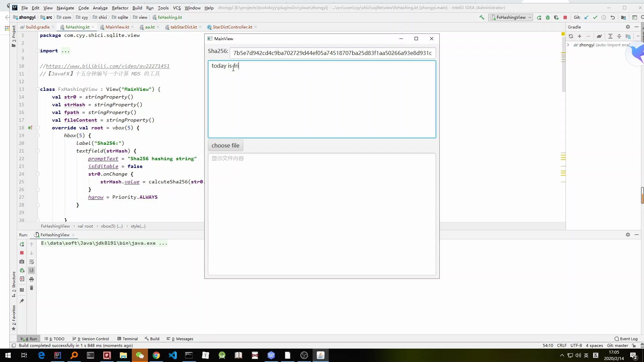Click the choose file button in MainView

tap(225, 145)
